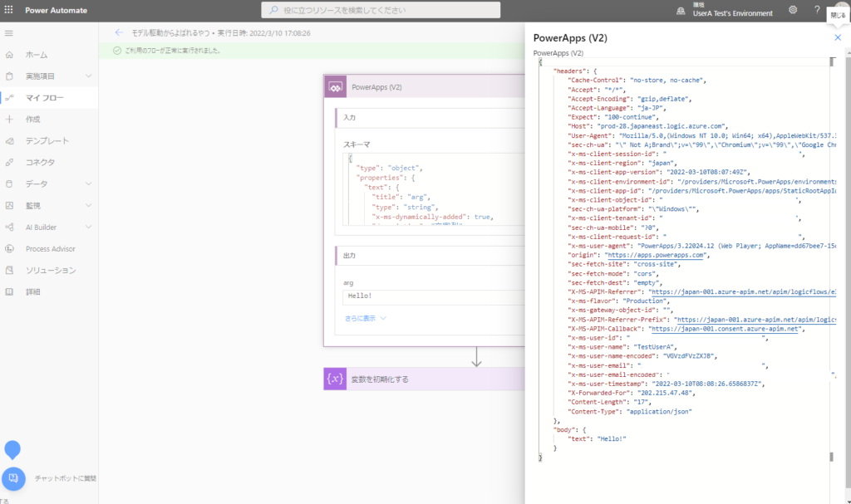Expand the データ submenu chevron

[x=88, y=183]
